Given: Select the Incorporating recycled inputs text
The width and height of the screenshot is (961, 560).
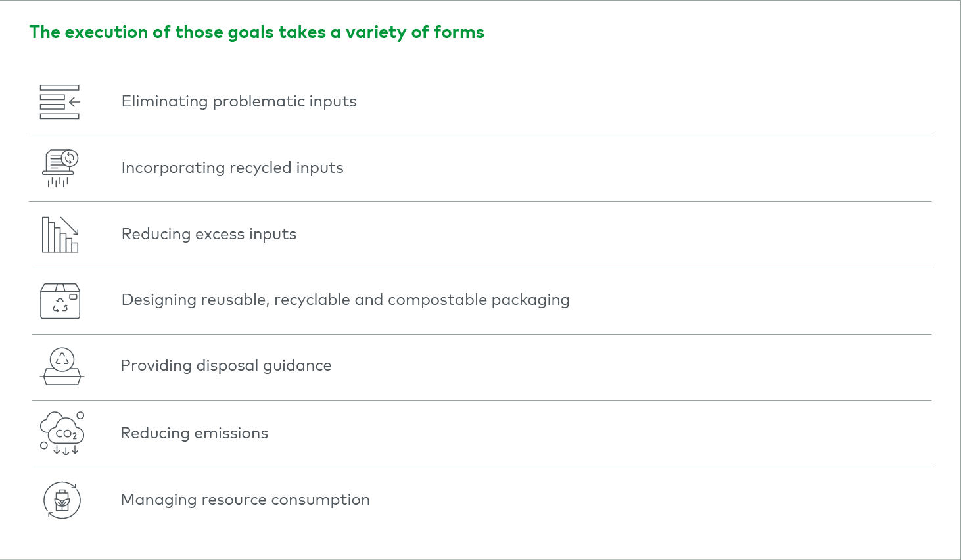Looking at the screenshot, I should 233,168.
